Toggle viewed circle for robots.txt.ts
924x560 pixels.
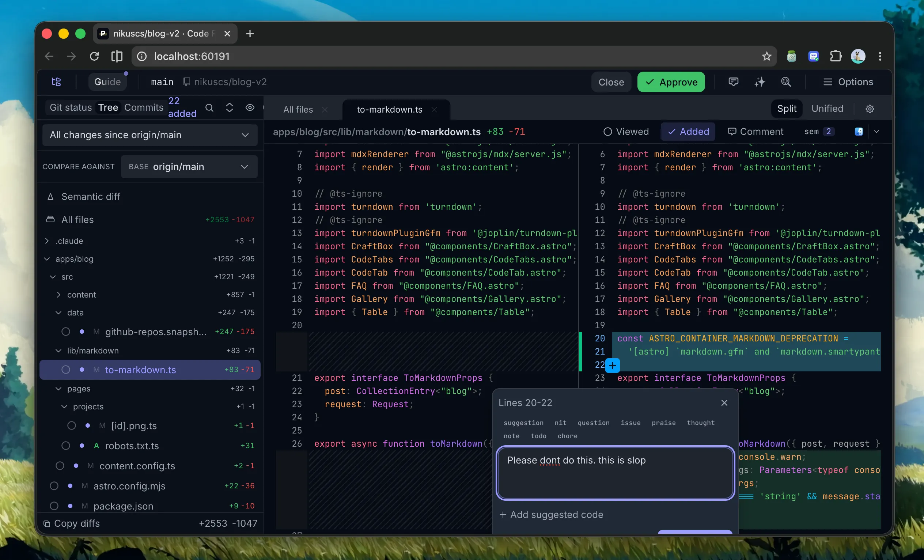(x=66, y=446)
